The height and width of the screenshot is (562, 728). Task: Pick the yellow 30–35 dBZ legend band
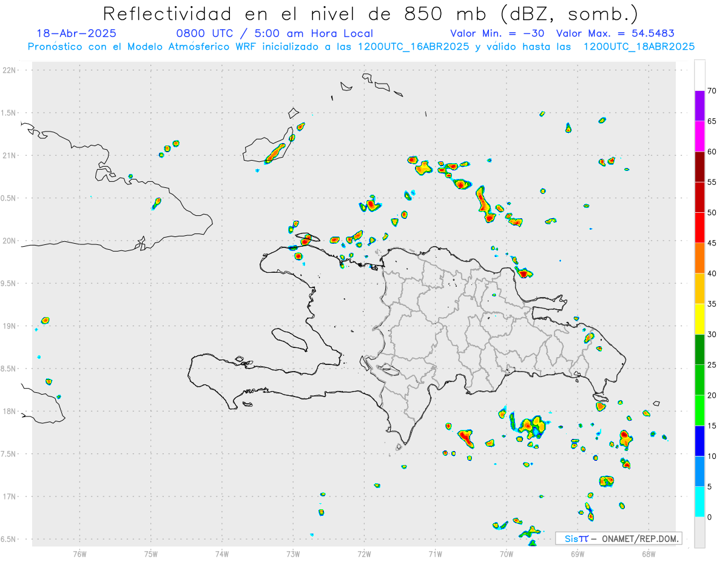coord(699,319)
